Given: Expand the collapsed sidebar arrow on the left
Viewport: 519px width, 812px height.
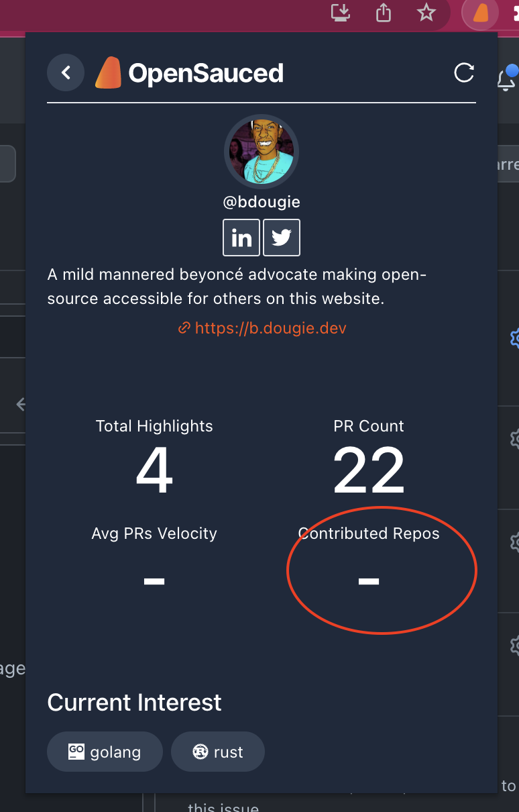Looking at the screenshot, I should click(x=21, y=405).
